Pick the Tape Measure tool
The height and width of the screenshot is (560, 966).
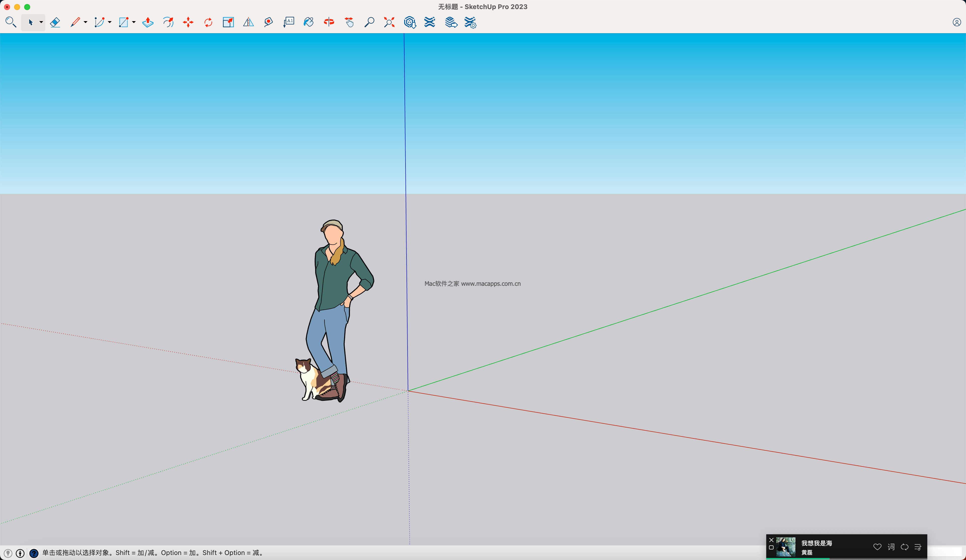[268, 22]
